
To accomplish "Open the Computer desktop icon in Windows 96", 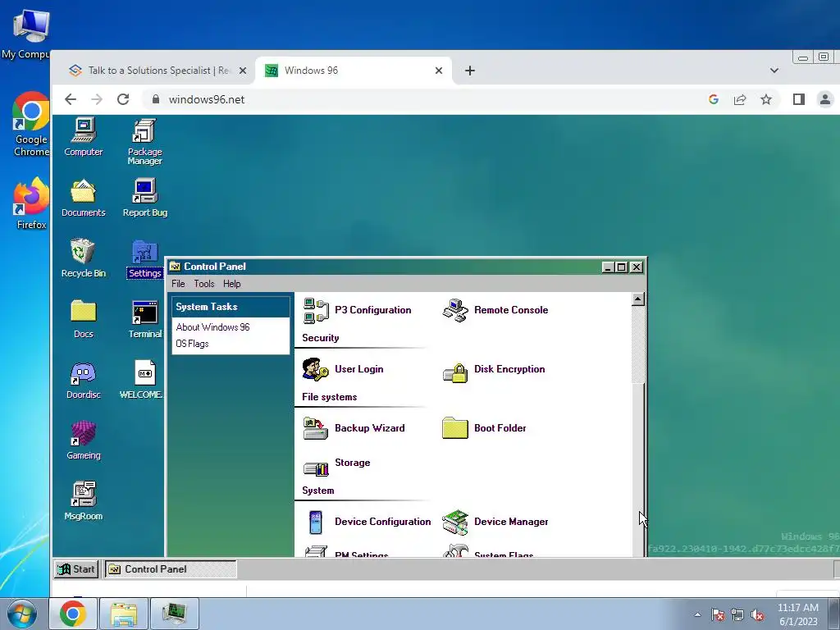I will (83, 137).
